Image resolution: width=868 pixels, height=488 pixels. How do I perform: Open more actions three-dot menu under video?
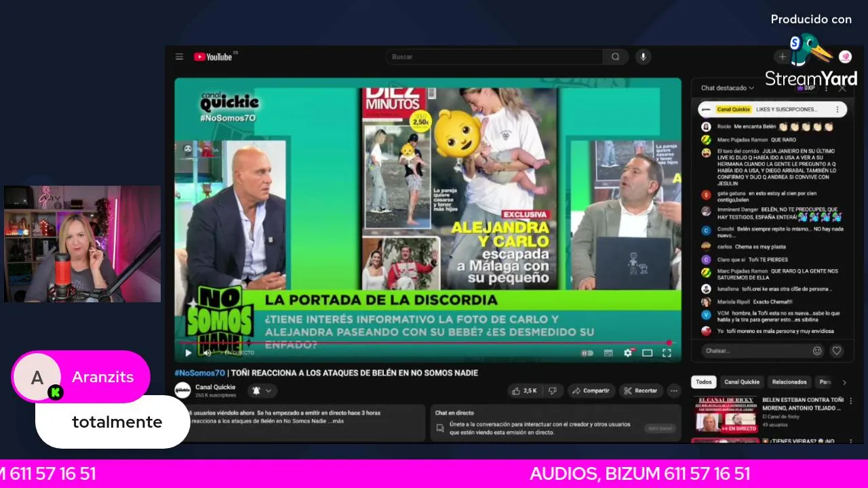673,390
